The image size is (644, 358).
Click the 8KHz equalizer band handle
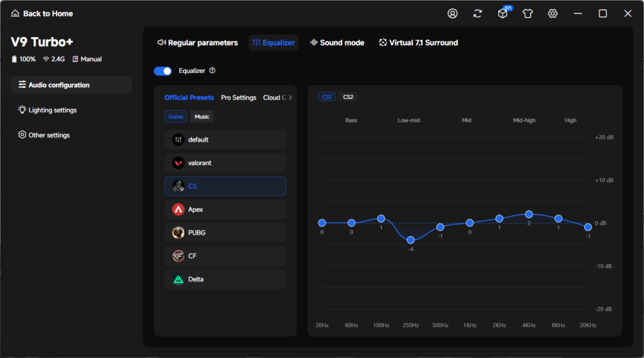point(558,219)
